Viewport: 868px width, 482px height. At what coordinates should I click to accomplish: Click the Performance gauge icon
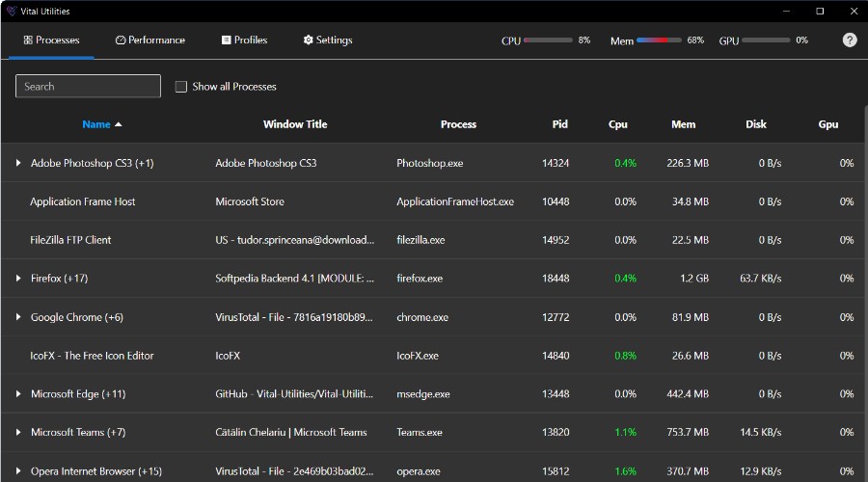click(121, 40)
